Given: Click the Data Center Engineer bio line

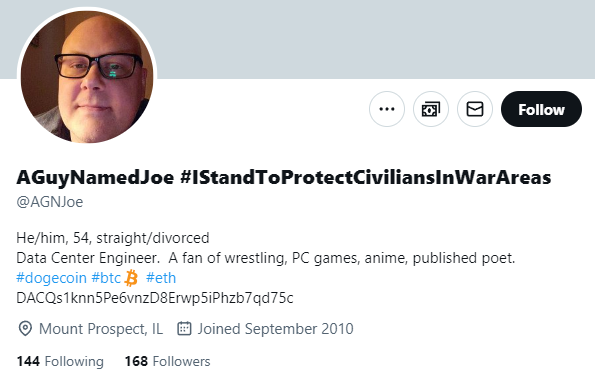Looking at the screenshot, I should 266,258.
